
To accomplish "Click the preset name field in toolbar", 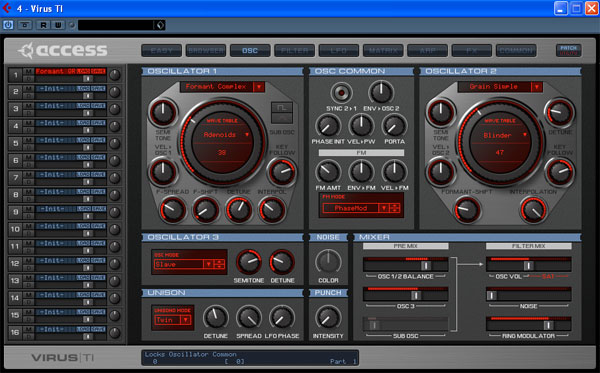I will pyautogui.click(x=116, y=25).
